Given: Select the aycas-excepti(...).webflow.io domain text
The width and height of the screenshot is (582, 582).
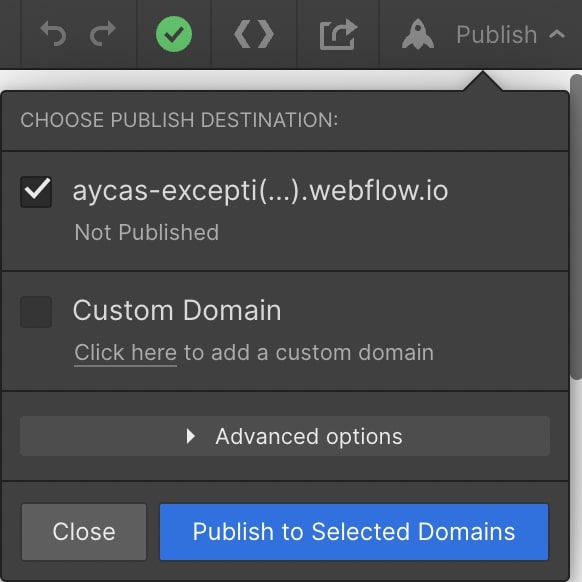Looking at the screenshot, I should pos(260,191).
